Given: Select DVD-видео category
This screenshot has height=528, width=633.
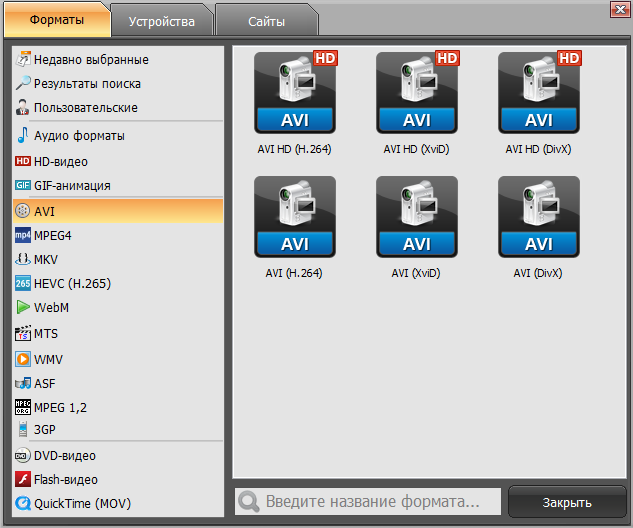Looking at the screenshot, I should (x=118, y=455).
